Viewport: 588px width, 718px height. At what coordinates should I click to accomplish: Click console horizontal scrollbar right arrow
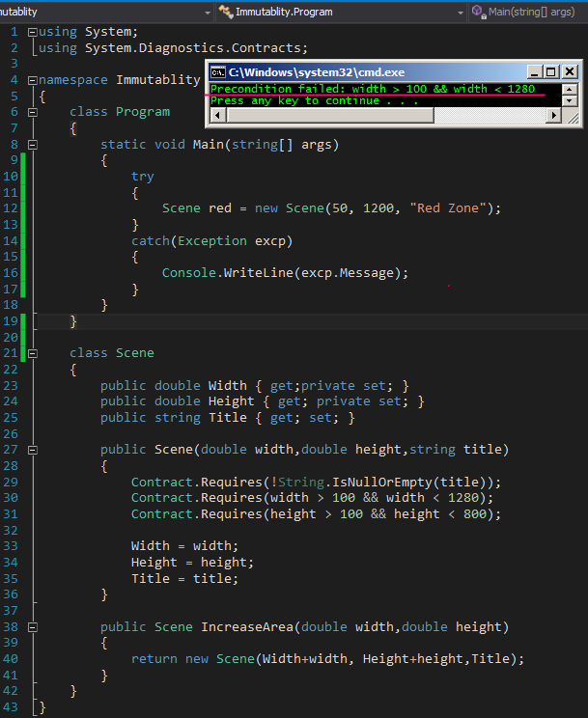pyautogui.click(x=554, y=116)
